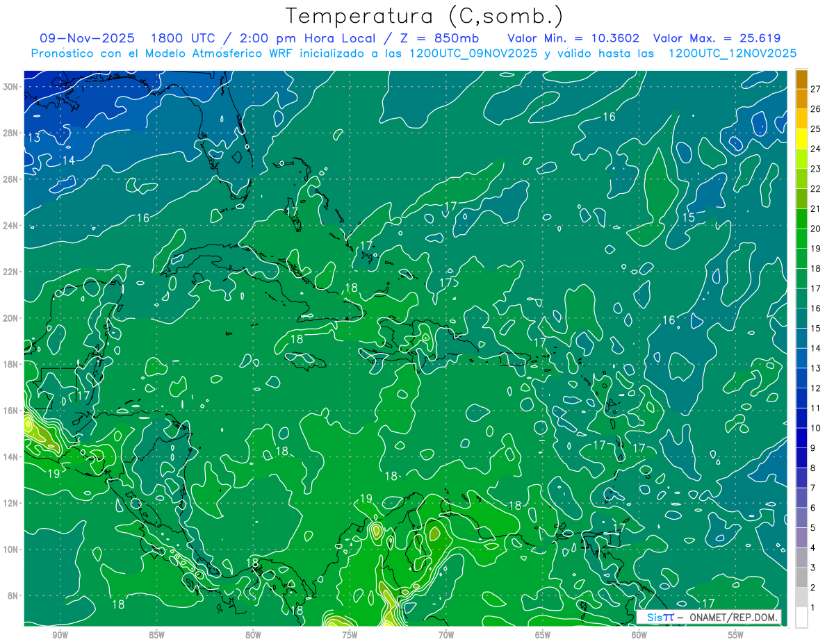The height and width of the screenshot is (644, 834).
Task: Click the 28N latitude axis label
Action: (x=10, y=133)
